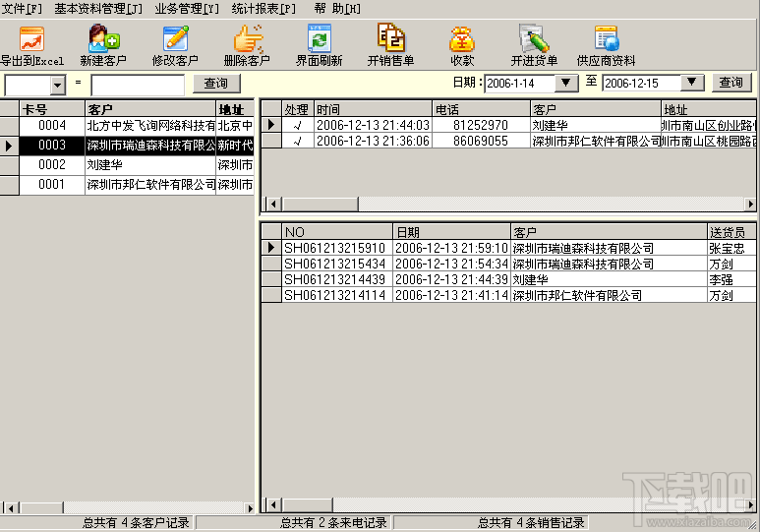Click the call log 处理 column header

click(x=298, y=109)
